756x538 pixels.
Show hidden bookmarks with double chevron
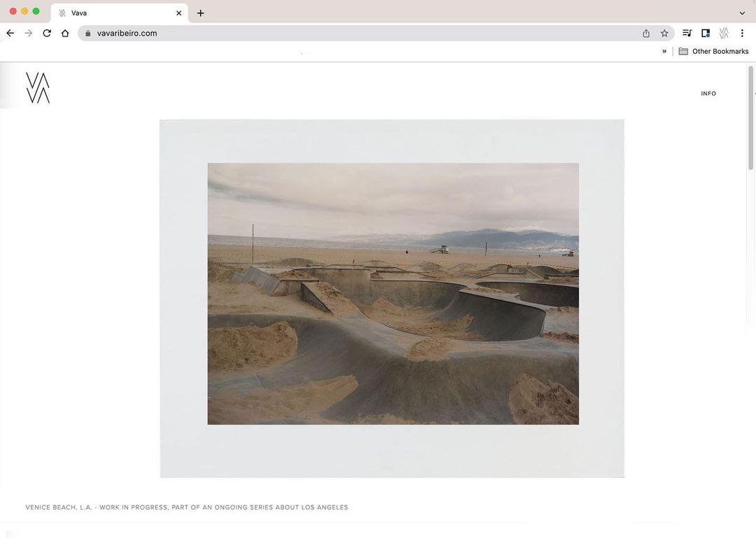pos(664,51)
